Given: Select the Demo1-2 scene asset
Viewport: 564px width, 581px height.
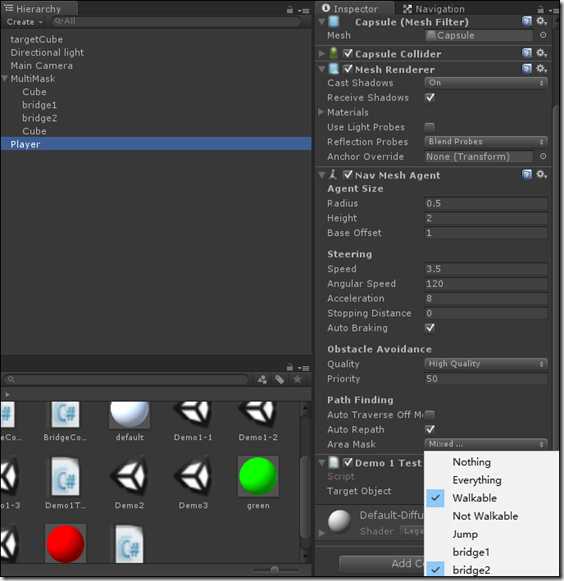Looking at the screenshot, I should click(258, 421).
